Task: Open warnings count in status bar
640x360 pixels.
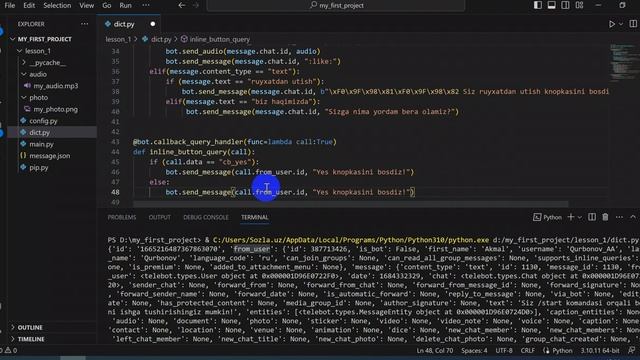Action: point(10,350)
